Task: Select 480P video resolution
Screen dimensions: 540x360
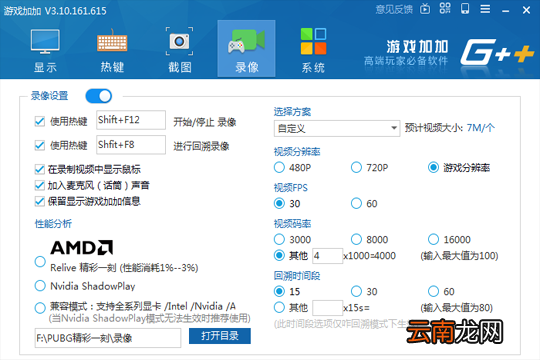Action: point(279,167)
